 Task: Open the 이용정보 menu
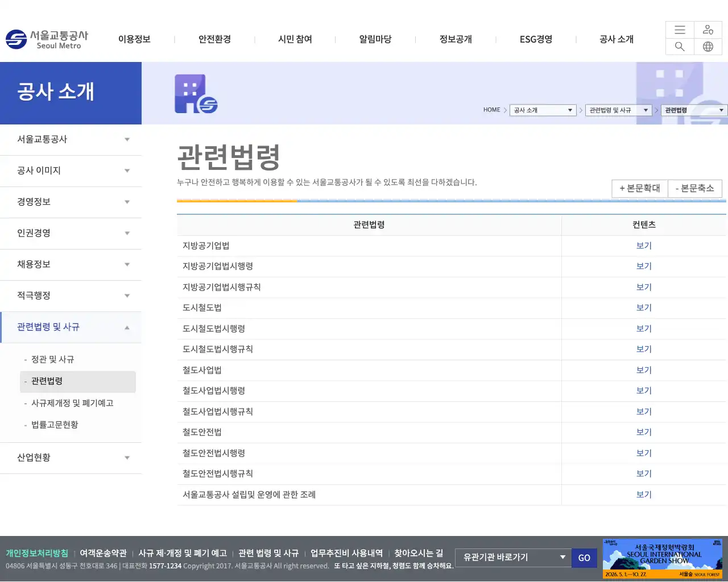click(x=134, y=39)
